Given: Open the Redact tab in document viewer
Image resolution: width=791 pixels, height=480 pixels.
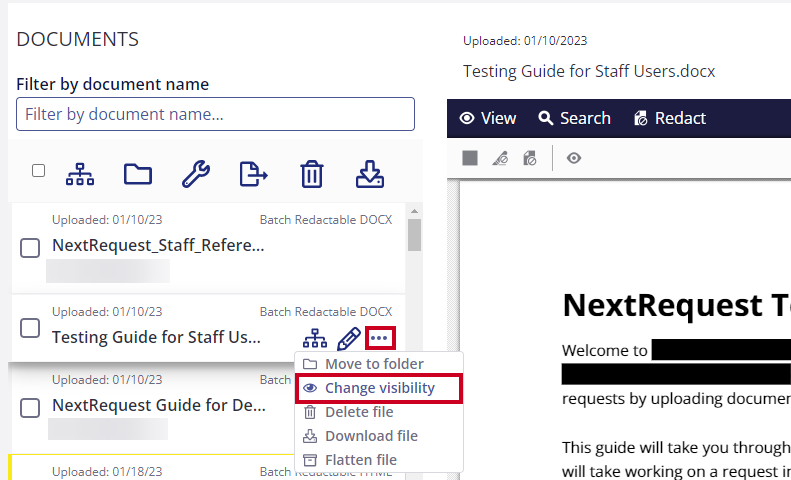Looking at the screenshot, I should 669,118.
